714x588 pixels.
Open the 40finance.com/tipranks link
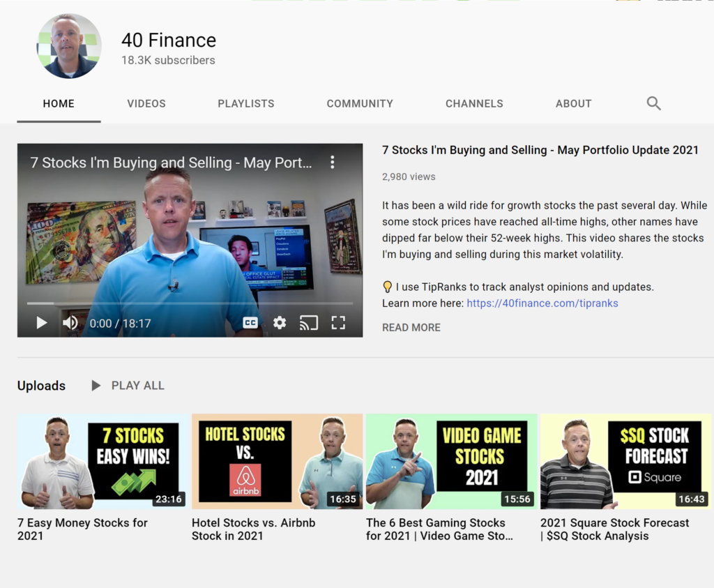point(542,303)
